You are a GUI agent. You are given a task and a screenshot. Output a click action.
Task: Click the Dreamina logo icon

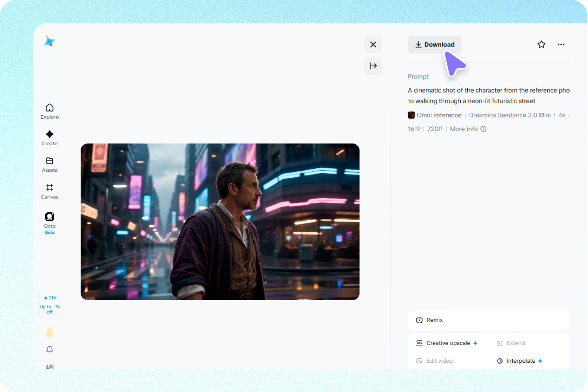(50, 41)
